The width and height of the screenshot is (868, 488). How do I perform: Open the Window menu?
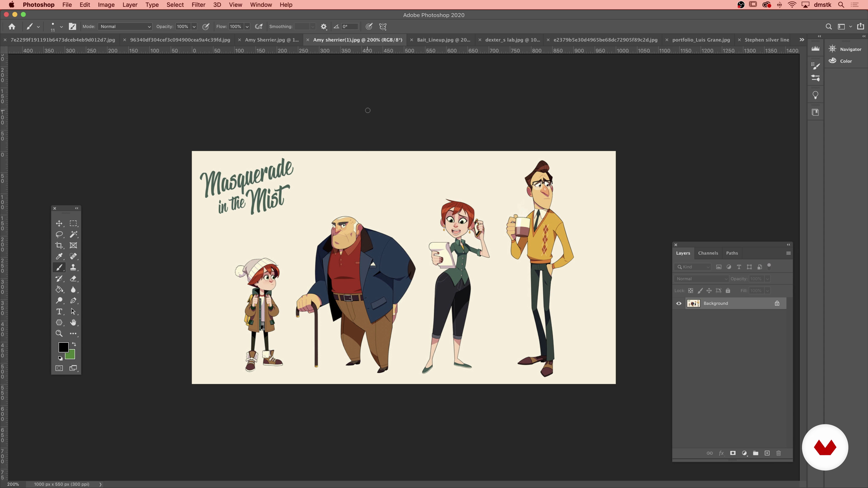pyautogui.click(x=261, y=5)
